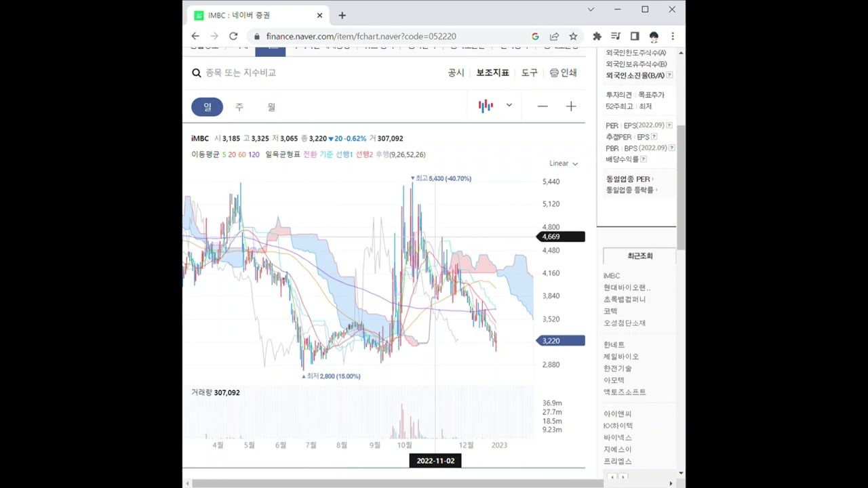868x488 pixels.
Task: Close the iMBC tab
Action: click(319, 15)
